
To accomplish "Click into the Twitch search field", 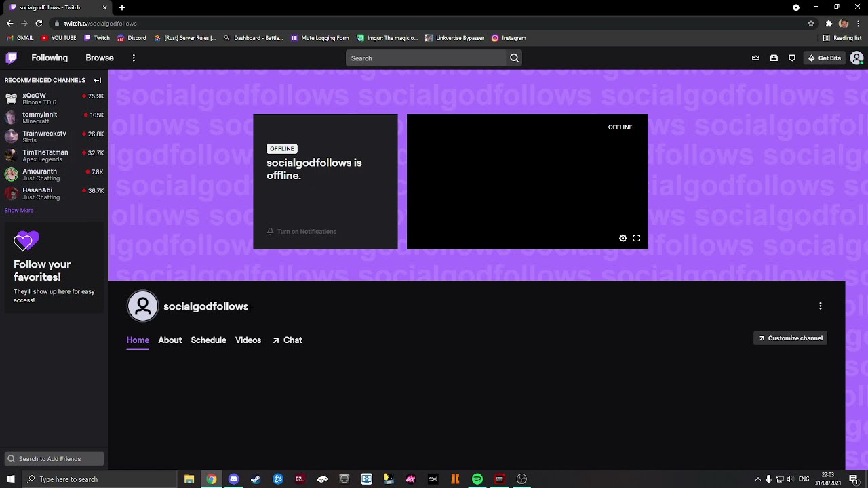I will point(426,58).
